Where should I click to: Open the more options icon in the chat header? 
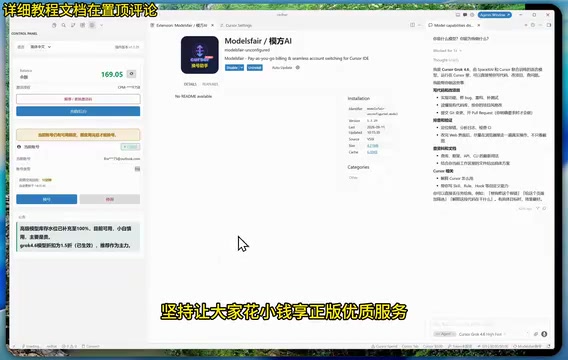tap(540, 25)
